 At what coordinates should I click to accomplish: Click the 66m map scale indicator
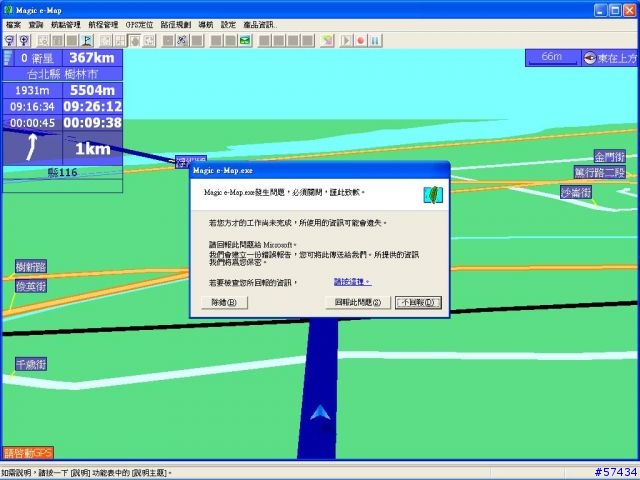[x=553, y=58]
